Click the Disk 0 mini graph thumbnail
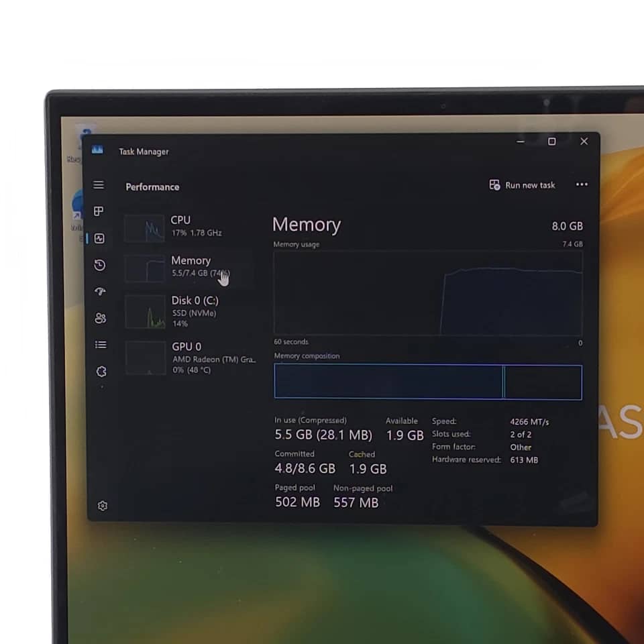 click(x=145, y=312)
